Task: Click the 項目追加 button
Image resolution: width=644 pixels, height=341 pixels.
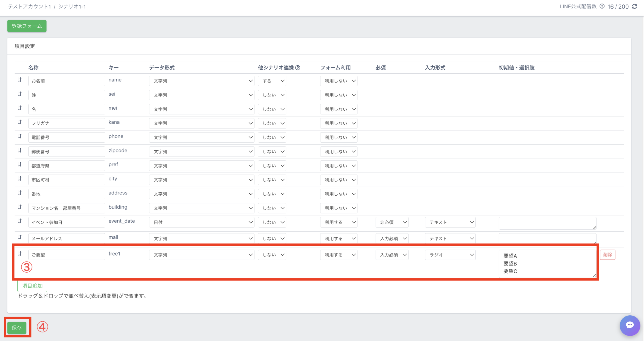Action: click(x=32, y=286)
